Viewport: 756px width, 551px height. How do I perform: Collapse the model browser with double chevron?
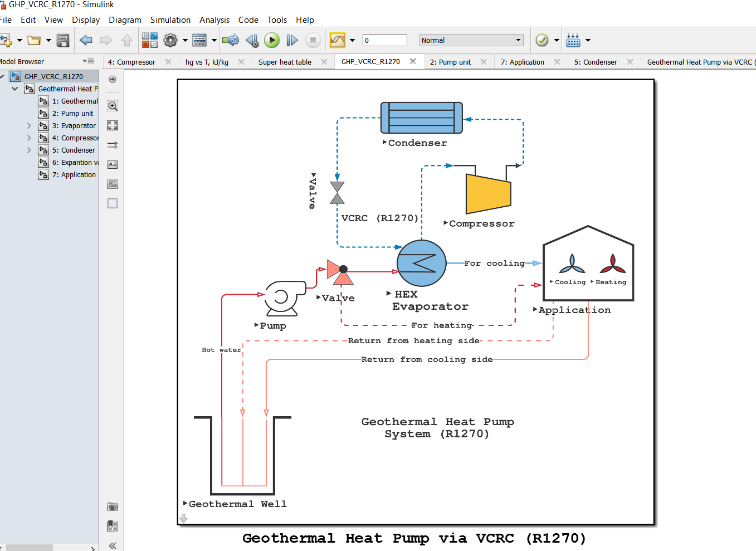113,545
